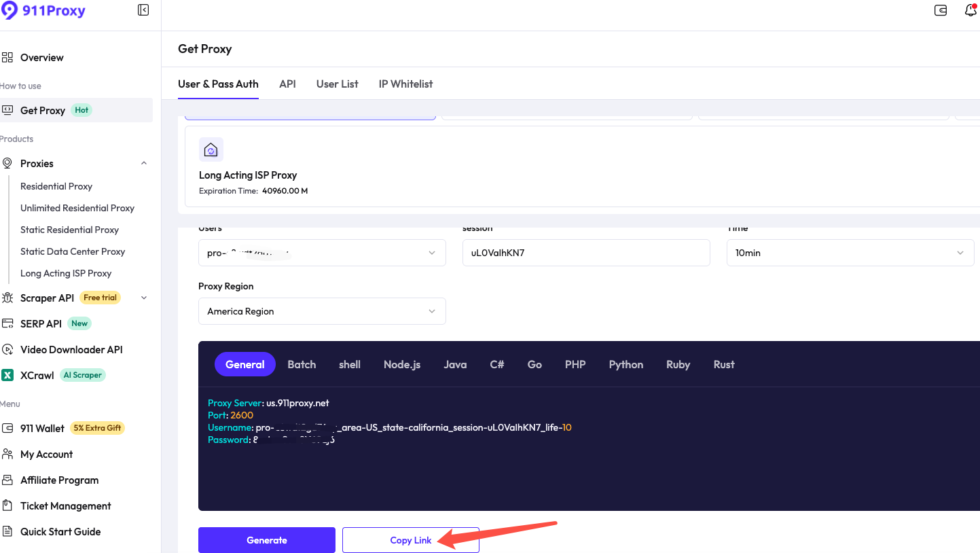Click the Proxies location pin icon

pos(7,163)
